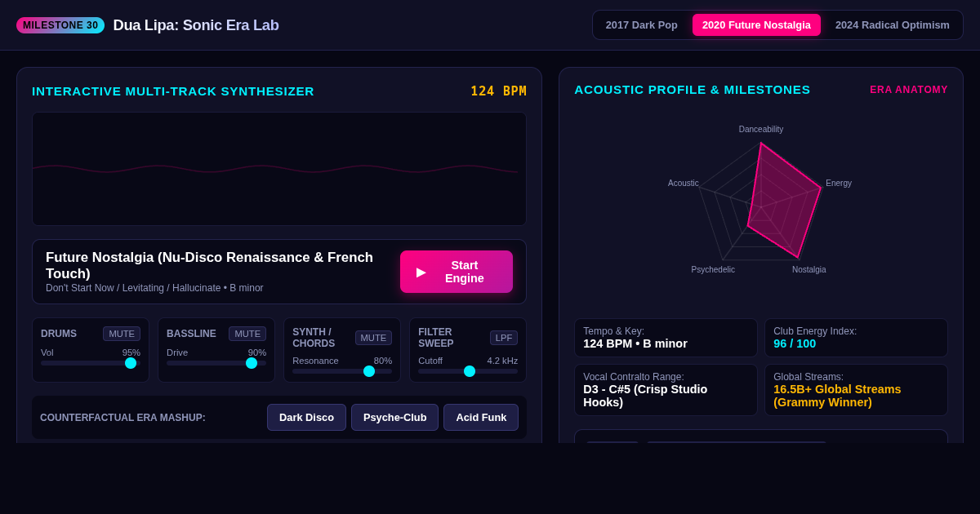Screen dimensions: 980x514
Task: Adjust the Synth Resonance slider
Action: (x=342, y=371)
